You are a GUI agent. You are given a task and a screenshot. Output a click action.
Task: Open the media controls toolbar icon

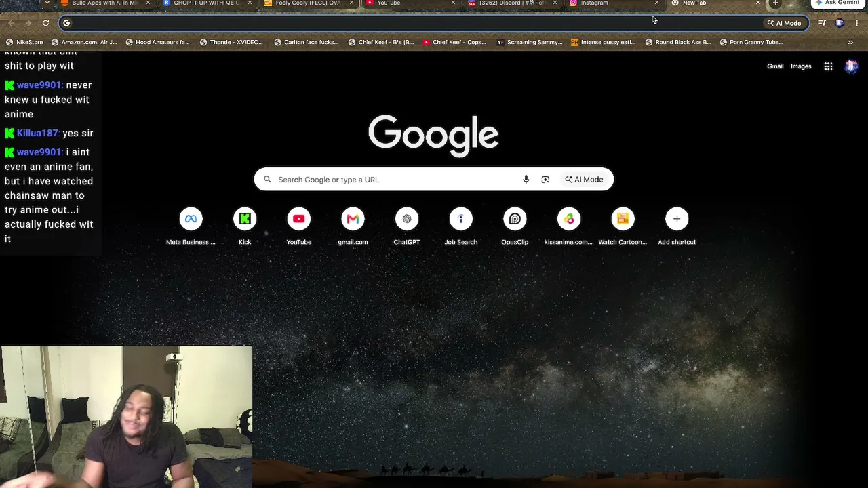pos(822,23)
